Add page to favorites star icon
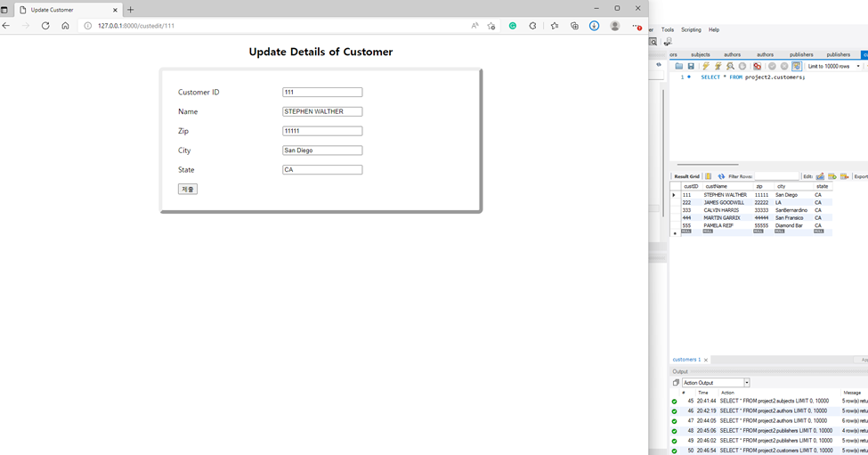Screen dimensions: 868x455 [491, 26]
